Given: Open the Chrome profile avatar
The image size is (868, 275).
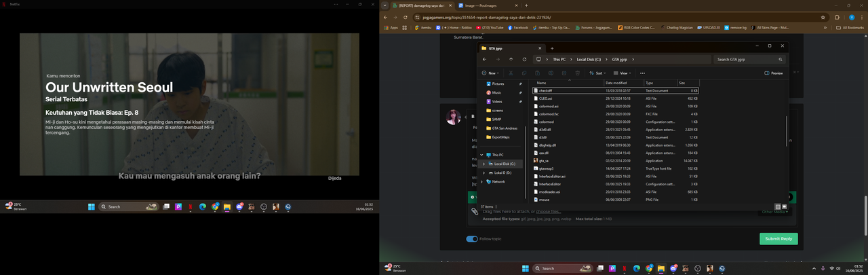Looking at the screenshot, I should pos(852,17).
